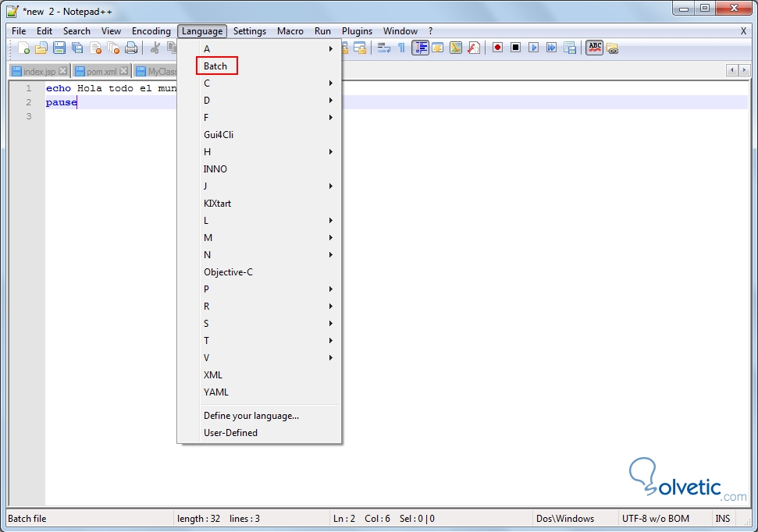Save all open documents
Screen dimensions: 758x532
coord(76,48)
